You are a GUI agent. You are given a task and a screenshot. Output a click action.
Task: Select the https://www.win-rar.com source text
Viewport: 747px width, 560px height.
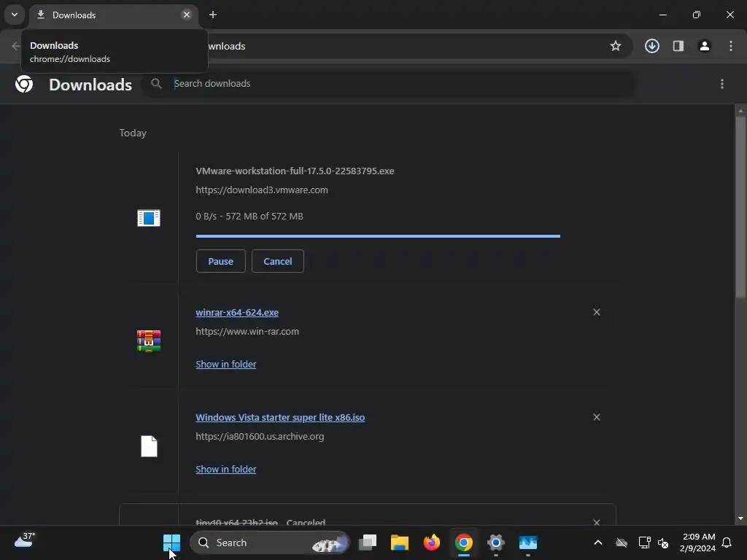tap(247, 332)
